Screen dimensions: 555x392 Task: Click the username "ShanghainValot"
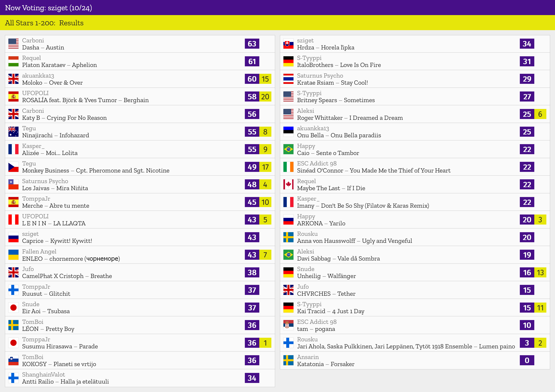click(43, 374)
